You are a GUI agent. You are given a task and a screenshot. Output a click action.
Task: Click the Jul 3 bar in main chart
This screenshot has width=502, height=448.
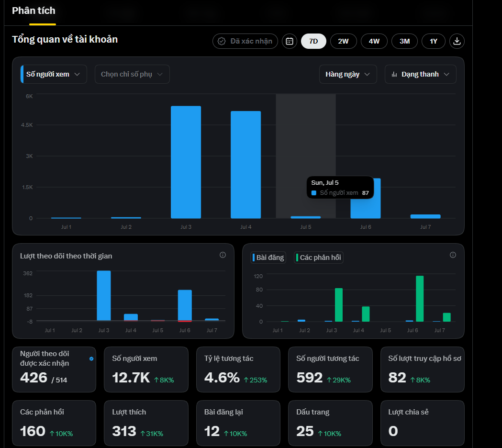[x=186, y=162]
